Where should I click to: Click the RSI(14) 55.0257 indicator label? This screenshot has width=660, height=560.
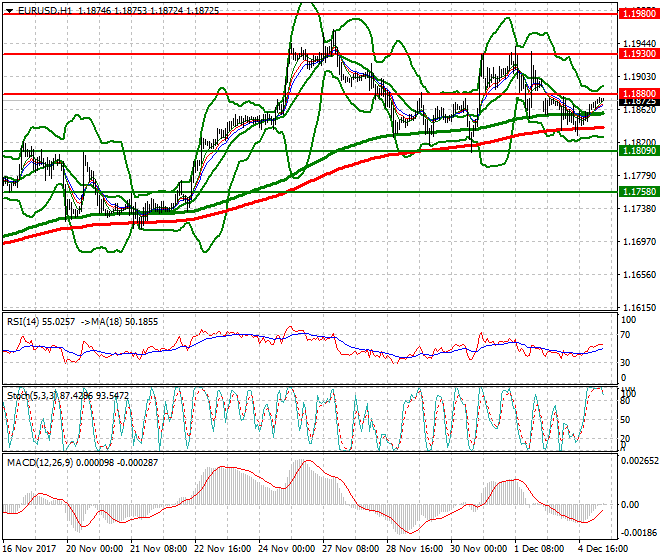41,322
